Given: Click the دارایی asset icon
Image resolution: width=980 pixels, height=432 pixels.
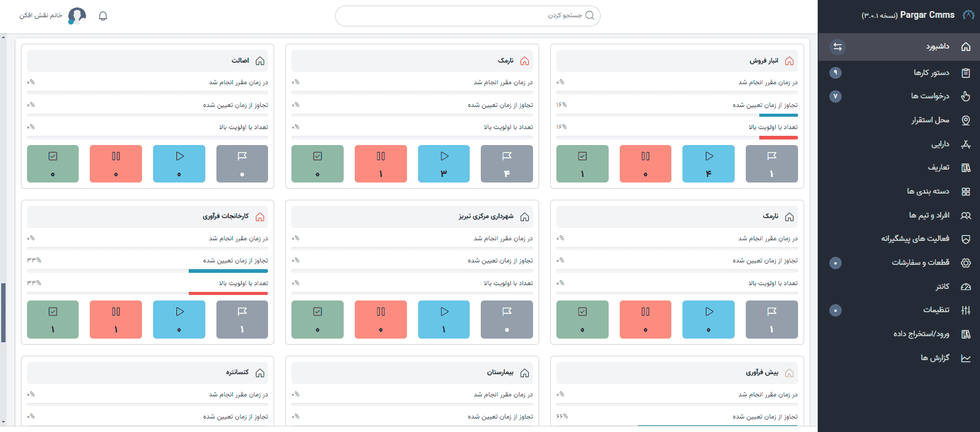Looking at the screenshot, I should [x=966, y=144].
